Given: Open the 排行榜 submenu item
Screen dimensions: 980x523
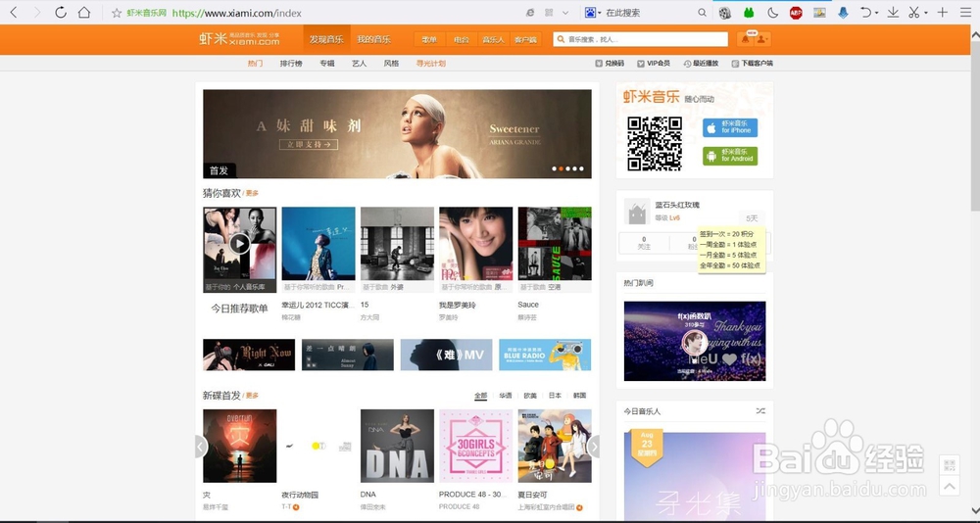Looking at the screenshot, I should (x=291, y=63).
